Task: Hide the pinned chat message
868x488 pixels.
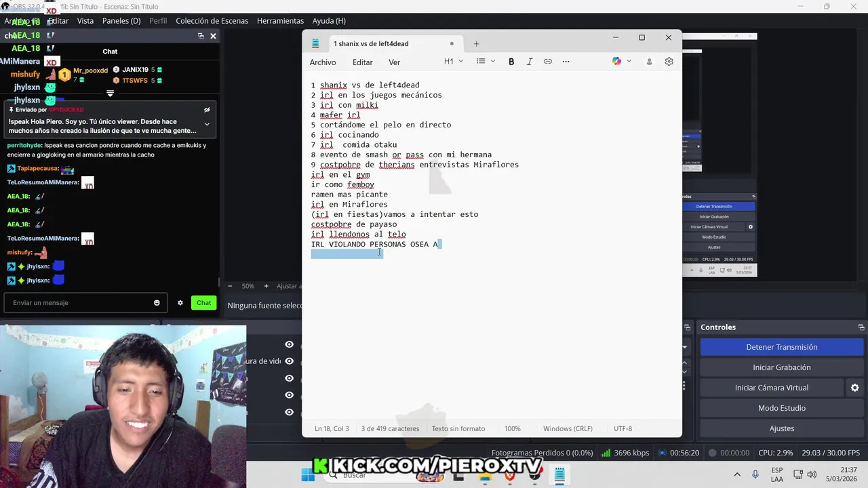Action: 207,110
